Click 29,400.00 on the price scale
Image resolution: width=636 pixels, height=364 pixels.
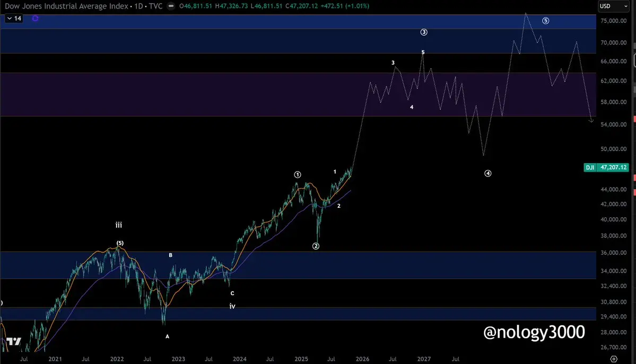614,316
